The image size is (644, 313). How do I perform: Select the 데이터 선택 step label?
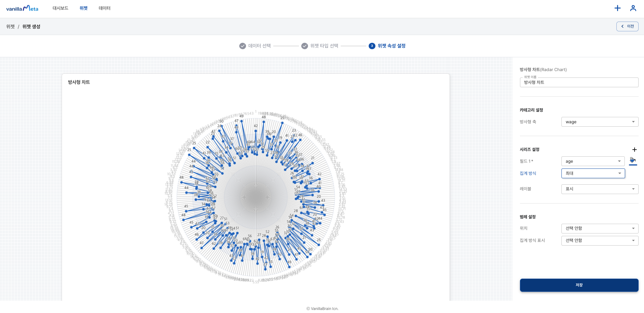tap(259, 46)
